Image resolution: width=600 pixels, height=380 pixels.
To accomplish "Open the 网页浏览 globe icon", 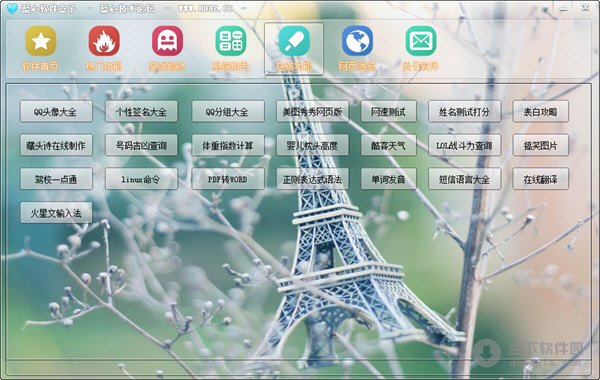I will pyautogui.click(x=357, y=41).
